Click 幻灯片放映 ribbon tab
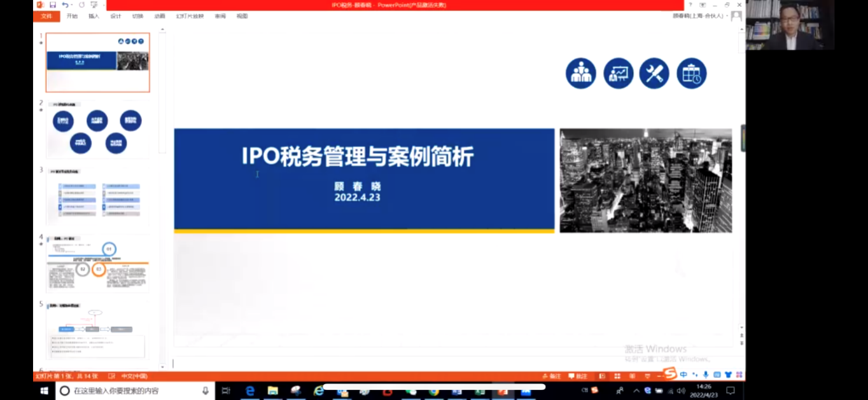 188,16
